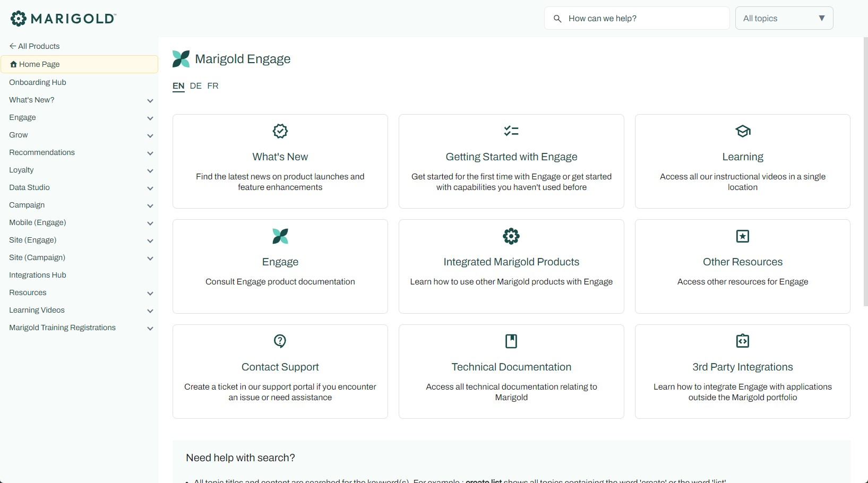
Task: Click the Marigold logo in the header
Action: (x=63, y=19)
